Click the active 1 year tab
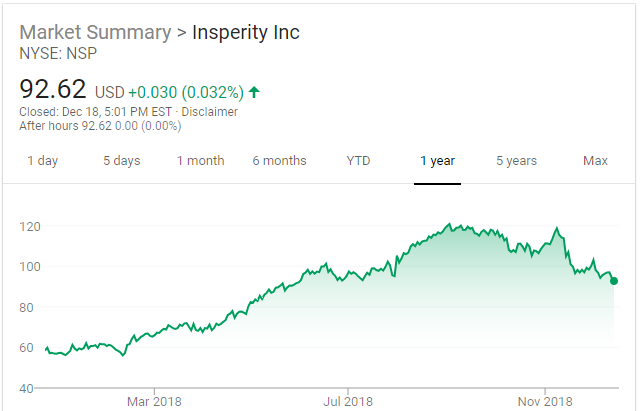The height and width of the screenshot is (411, 640). click(x=437, y=161)
